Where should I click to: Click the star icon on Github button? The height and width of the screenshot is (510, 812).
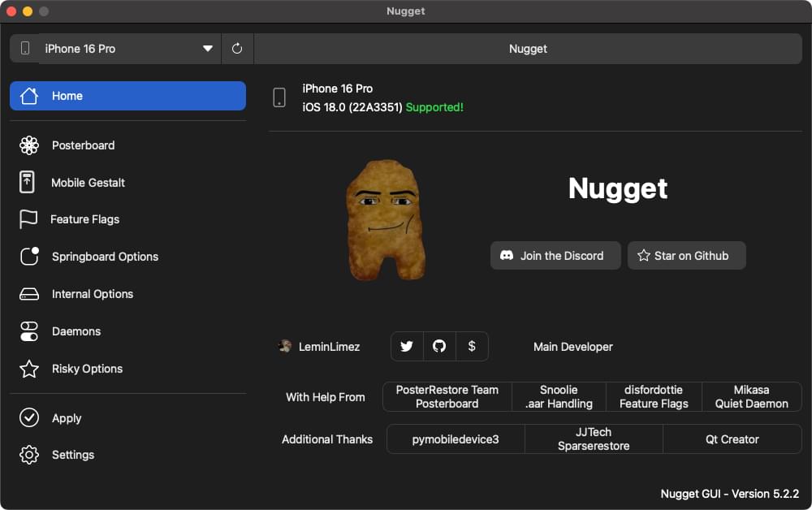pyautogui.click(x=644, y=255)
